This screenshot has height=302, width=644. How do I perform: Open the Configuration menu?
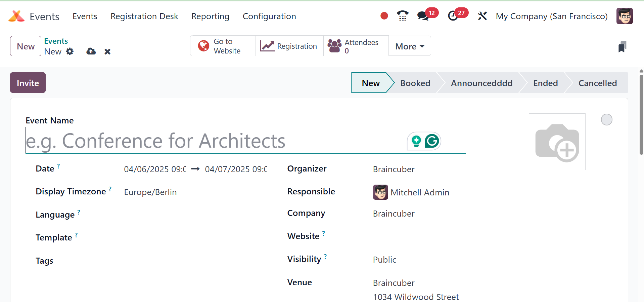(x=269, y=16)
